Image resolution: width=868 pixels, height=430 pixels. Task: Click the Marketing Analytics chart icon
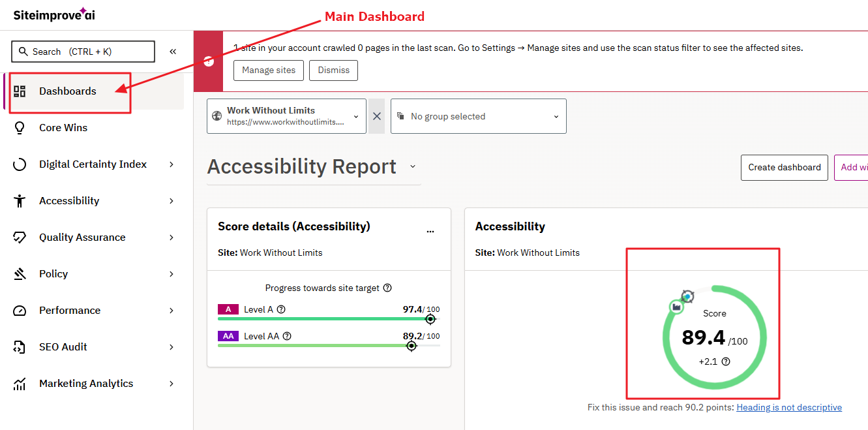pyautogui.click(x=20, y=384)
